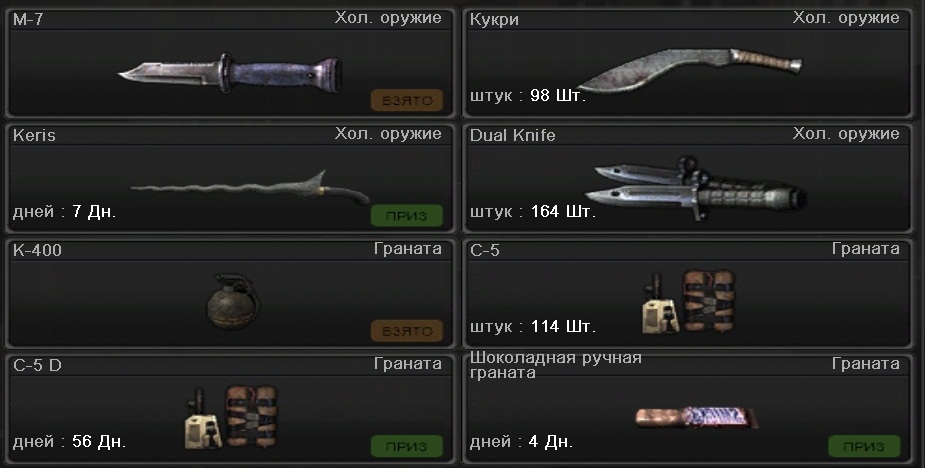Click the Кукри item title
This screenshot has width=925, height=468.
[494, 19]
